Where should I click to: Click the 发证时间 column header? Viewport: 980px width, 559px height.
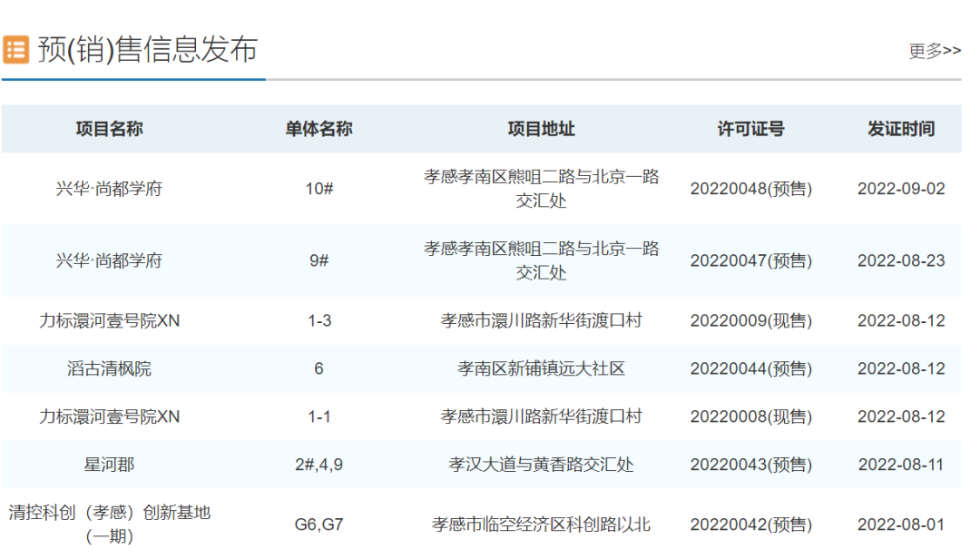[x=900, y=129]
